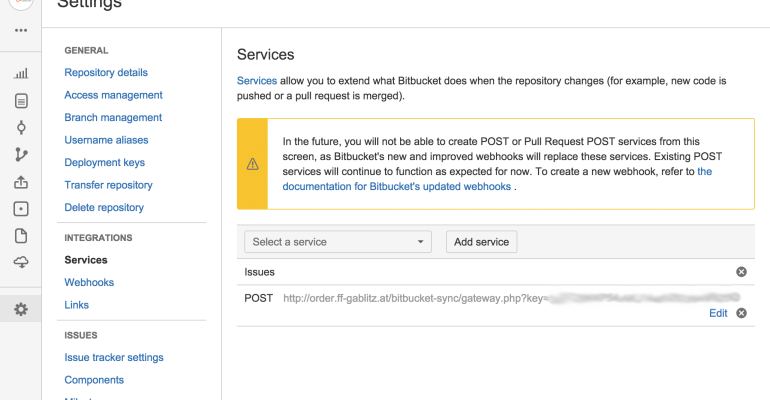This screenshot has height=400, width=770.
Task: Open Transfer repository page
Action: coord(109,185)
